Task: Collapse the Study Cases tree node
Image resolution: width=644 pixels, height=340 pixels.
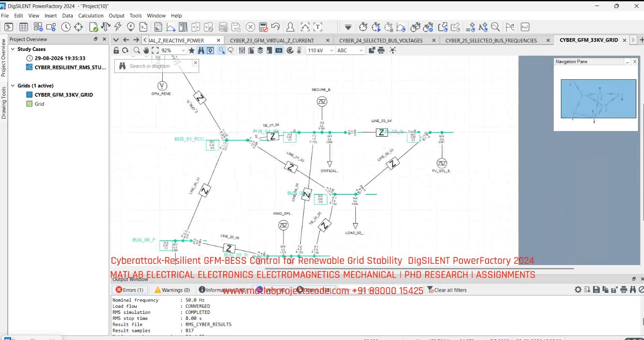Action: (x=12, y=49)
